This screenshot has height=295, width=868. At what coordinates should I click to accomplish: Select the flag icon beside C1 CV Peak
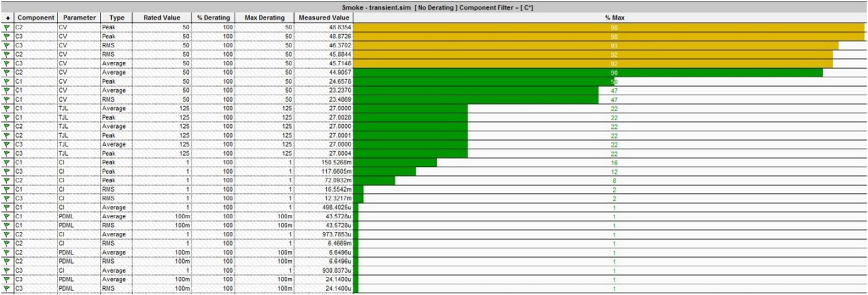(7, 81)
